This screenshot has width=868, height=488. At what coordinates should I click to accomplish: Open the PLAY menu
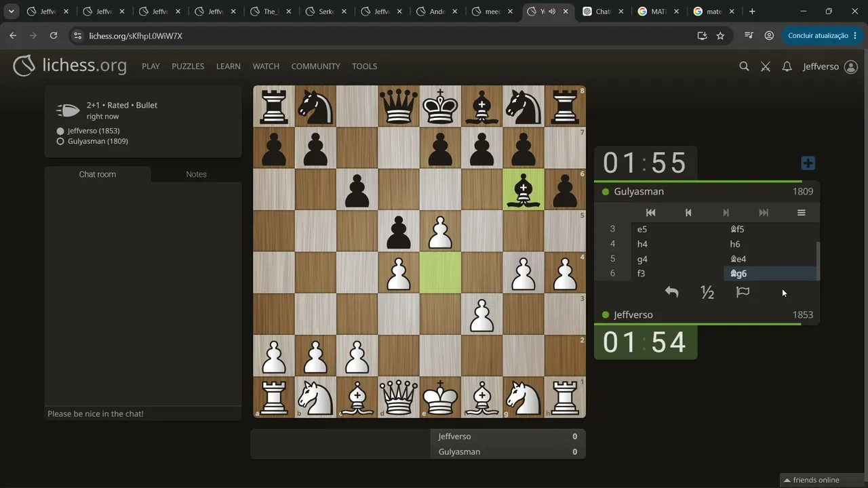[x=151, y=66]
